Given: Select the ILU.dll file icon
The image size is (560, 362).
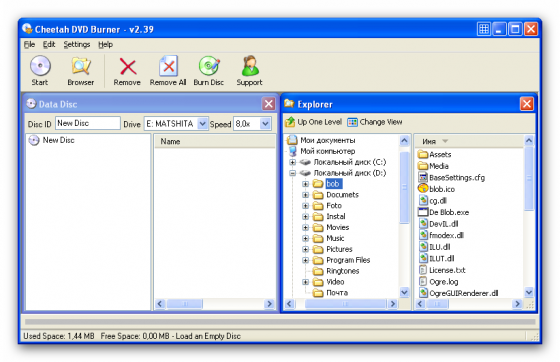Looking at the screenshot, I should [x=423, y=247].
